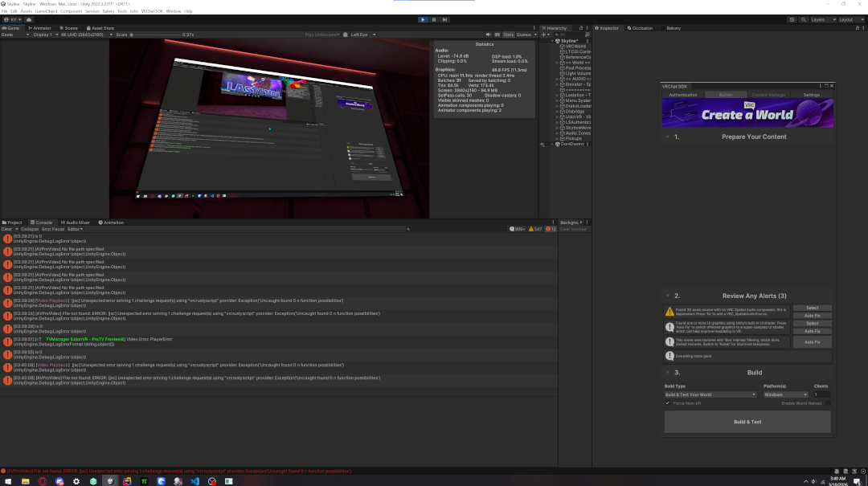This screenshot has width=868, height=486.
Task: Open the Bakery menu
Action: click(108, 11)
